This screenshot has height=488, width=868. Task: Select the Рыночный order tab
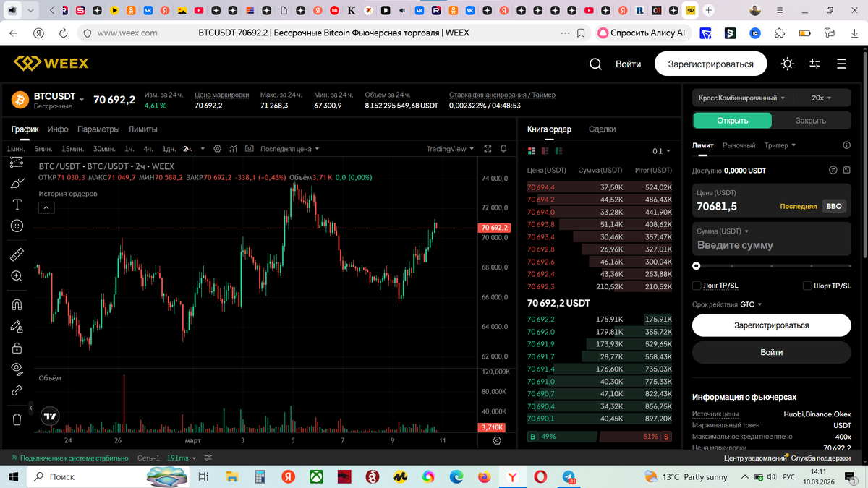point(739,145)
